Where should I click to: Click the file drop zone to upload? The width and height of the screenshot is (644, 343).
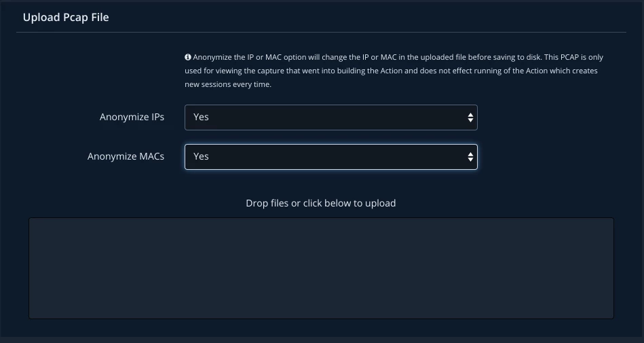click(321, 268)
